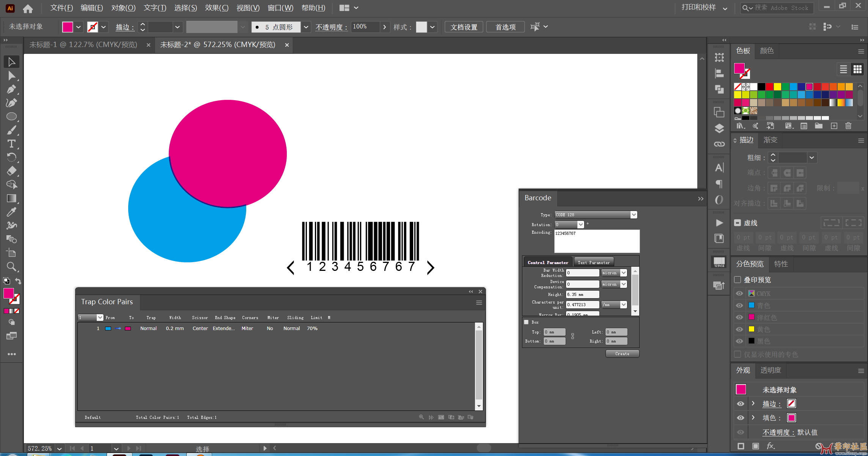This screenshot has width=868, height=456.
Task: Enable the 叠印预览 checkbox
Action: point(737,280)
